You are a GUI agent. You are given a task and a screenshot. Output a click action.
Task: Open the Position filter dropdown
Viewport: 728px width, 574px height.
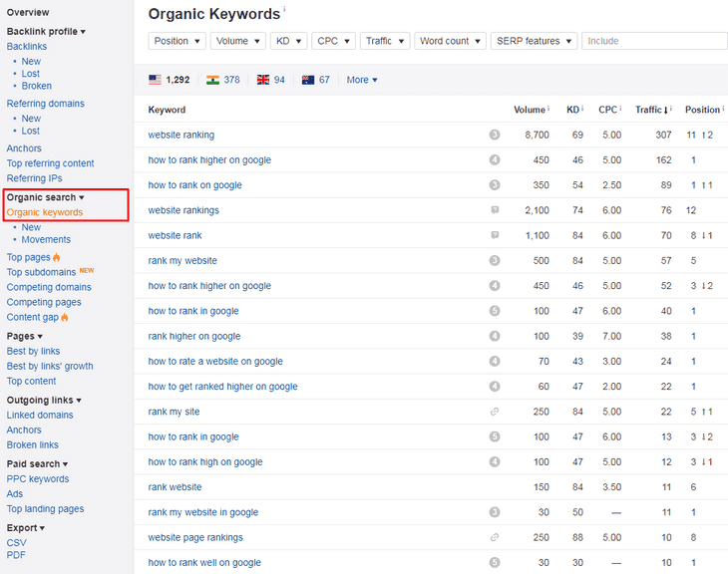pyautogui.click(x=177, y=41)
